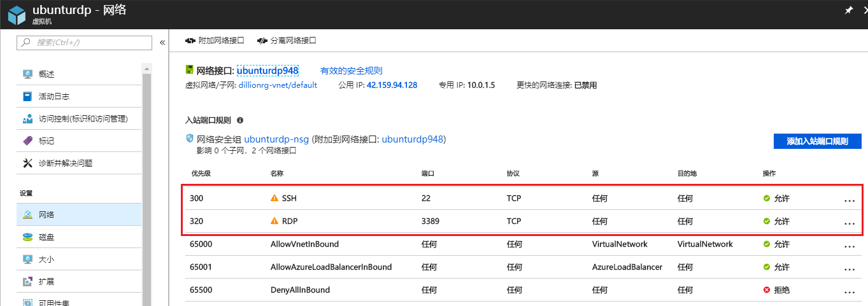Click 诊断并解决问题 wrench icon
This screenshot has width=868, height=306.
click(x=27, y=163)
